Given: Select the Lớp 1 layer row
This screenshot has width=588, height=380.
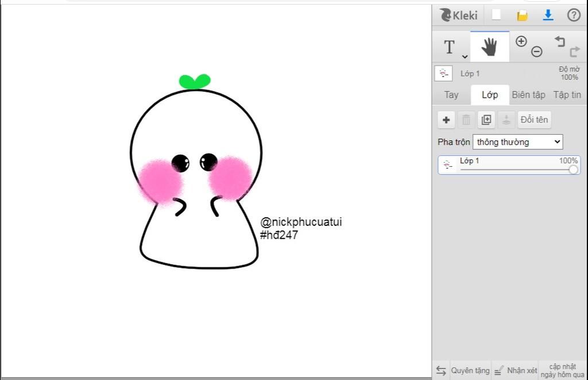Looking at the screenshot, I should (509, 165).
